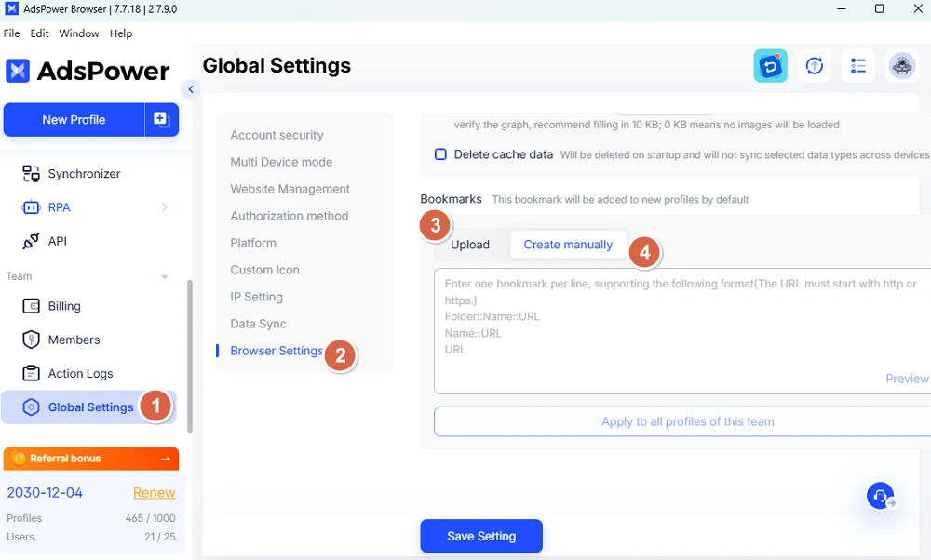Click the RPA robot icon
931x560 pixels.
click(x=32, y=207)
